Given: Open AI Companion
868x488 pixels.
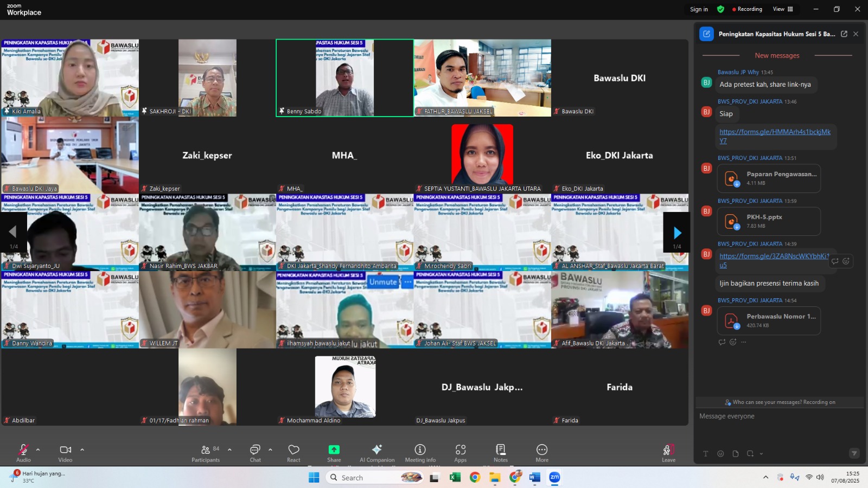Looking at the screenshot, I should point(377,453).
